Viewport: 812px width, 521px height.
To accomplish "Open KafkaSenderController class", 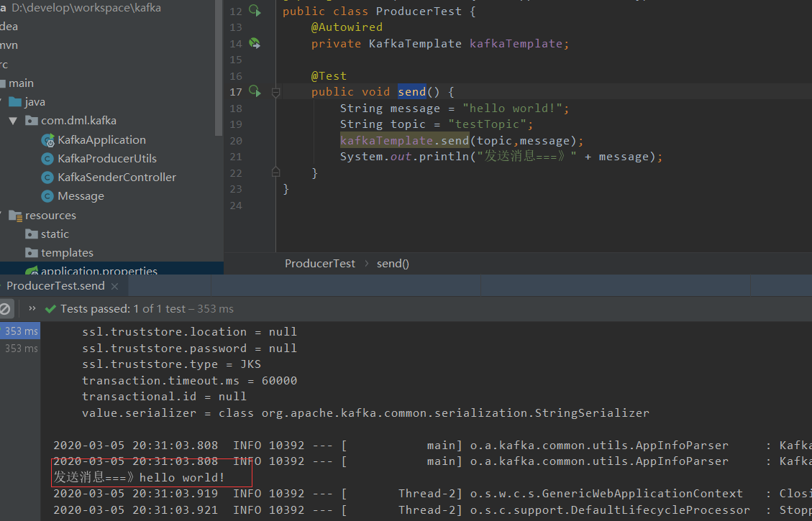I will (x=117, y=177).
